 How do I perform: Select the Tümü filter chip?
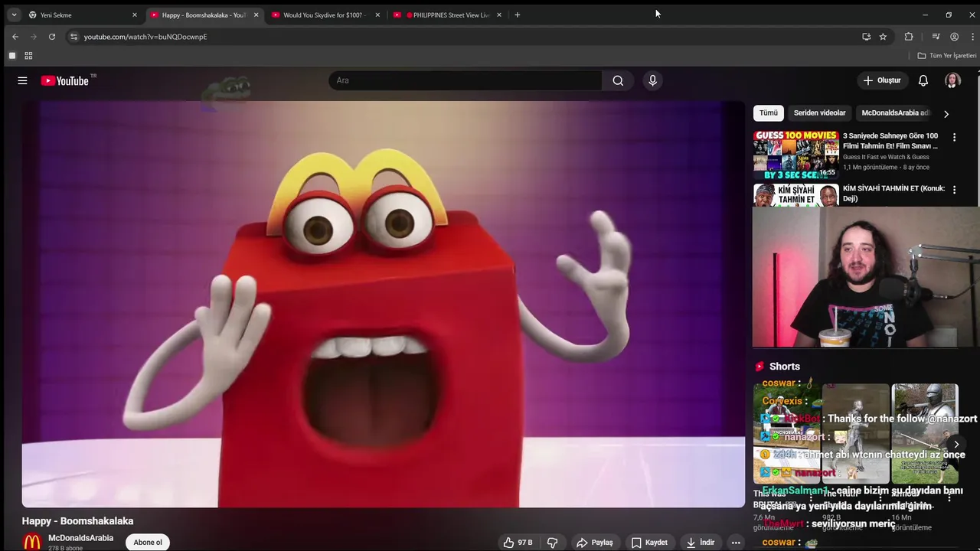tap(769, 112)
